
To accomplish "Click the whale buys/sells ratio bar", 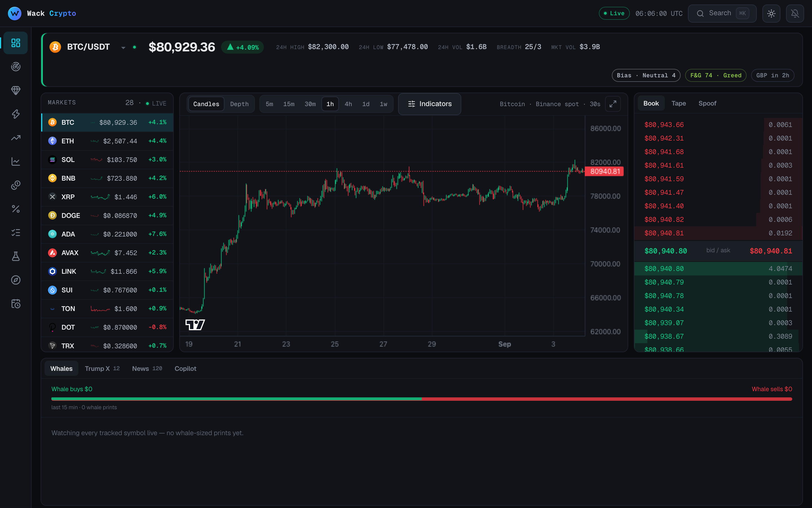I will tap(422, 399).
